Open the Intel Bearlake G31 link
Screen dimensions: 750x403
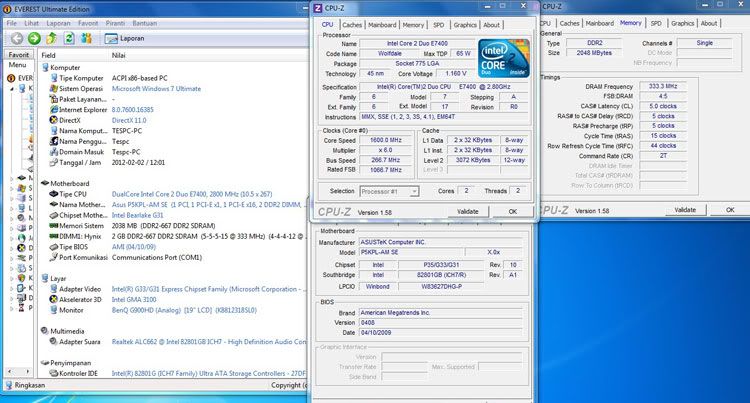coord(138,215)
